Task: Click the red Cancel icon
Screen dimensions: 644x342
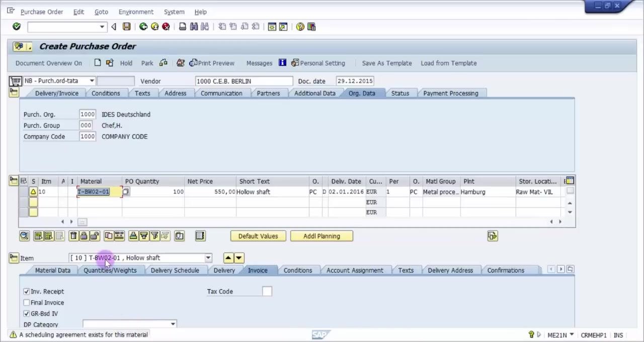Action: click(x=166, y=27)
